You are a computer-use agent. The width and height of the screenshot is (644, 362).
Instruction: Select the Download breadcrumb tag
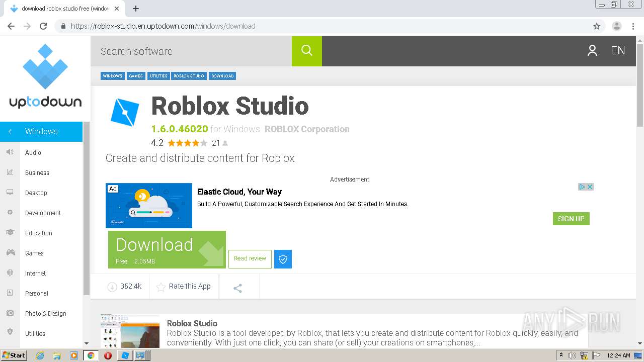pos(222,76)
